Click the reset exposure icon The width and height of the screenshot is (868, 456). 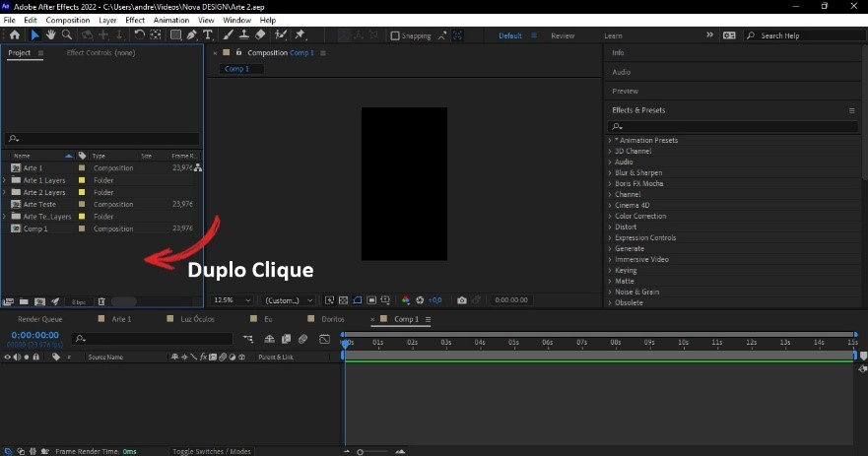[420, 300]
